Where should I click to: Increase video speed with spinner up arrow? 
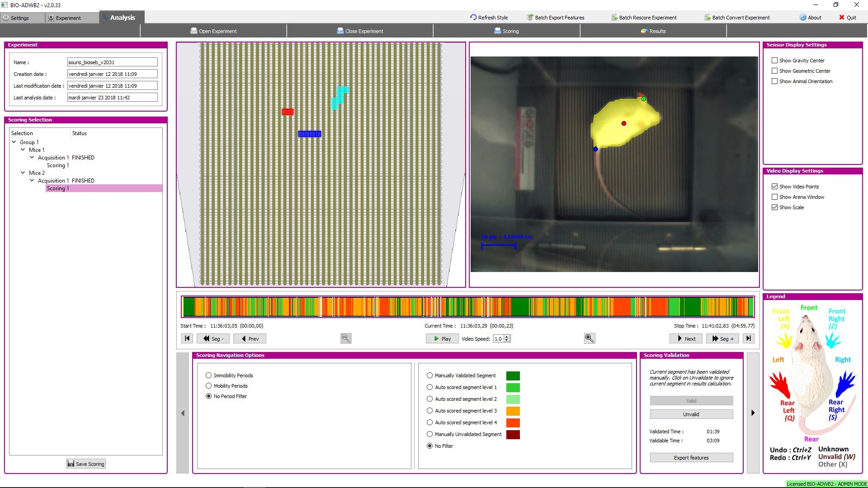(x=507, y=337)
